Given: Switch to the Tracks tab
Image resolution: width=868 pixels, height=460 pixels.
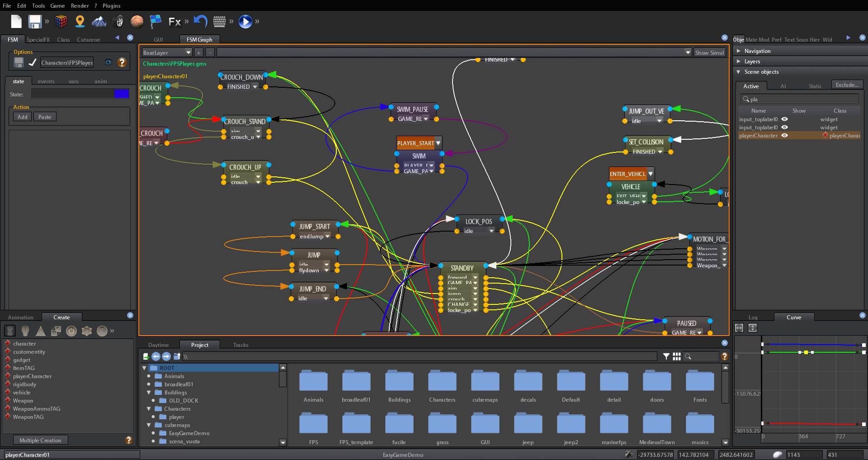Looking at the screenshot, I should point(241,345).
